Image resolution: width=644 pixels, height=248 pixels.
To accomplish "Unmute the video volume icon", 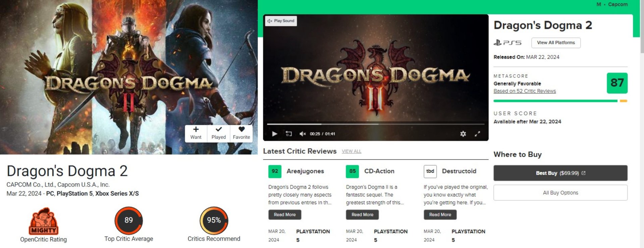I will [303, 134].
